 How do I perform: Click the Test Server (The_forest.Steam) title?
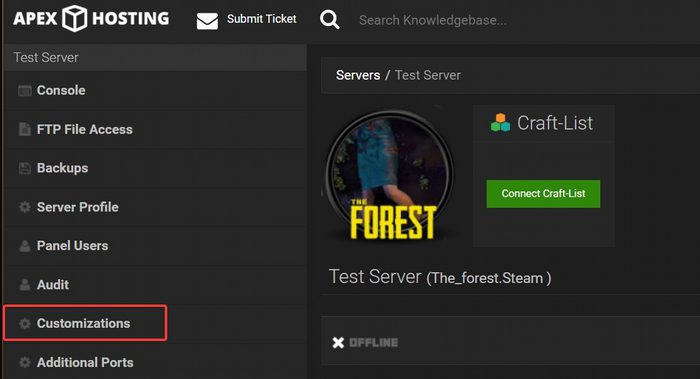click(x=440, y=277)
